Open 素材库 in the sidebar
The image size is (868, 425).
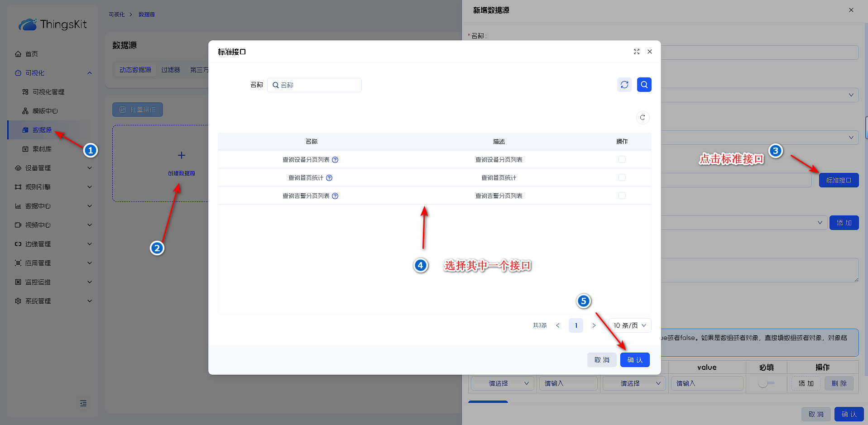[x=42, y=149]
